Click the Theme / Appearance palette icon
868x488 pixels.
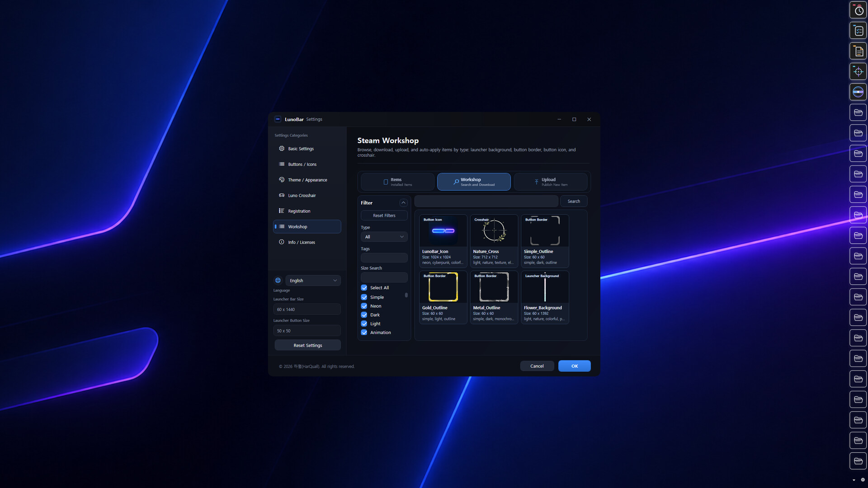coord(282,180)
